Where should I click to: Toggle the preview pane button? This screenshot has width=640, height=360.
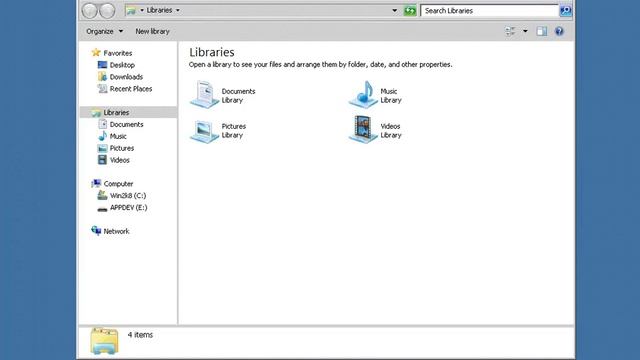click(542, 31)
